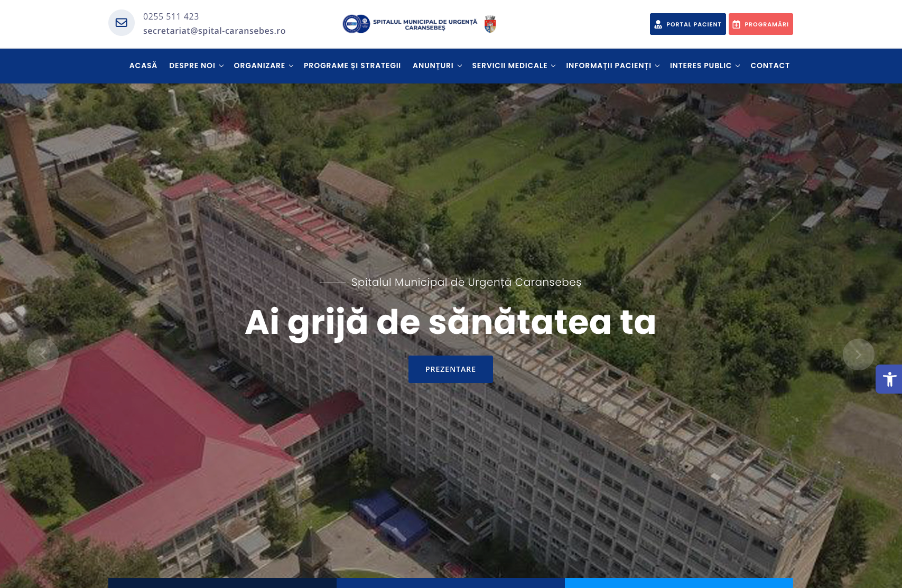The height and width of the screenshot is (588, 902).
Task: Click the envelope mail icon
Action: 122,23
